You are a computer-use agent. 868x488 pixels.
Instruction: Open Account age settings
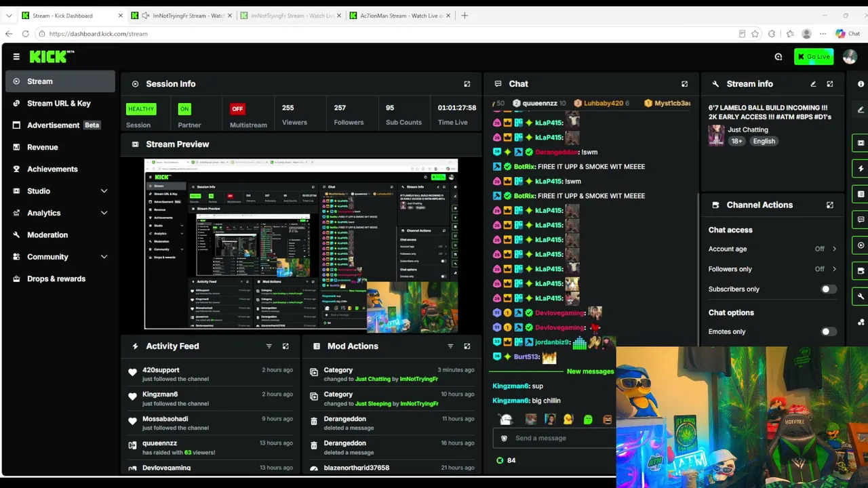[x=772, y=249]
